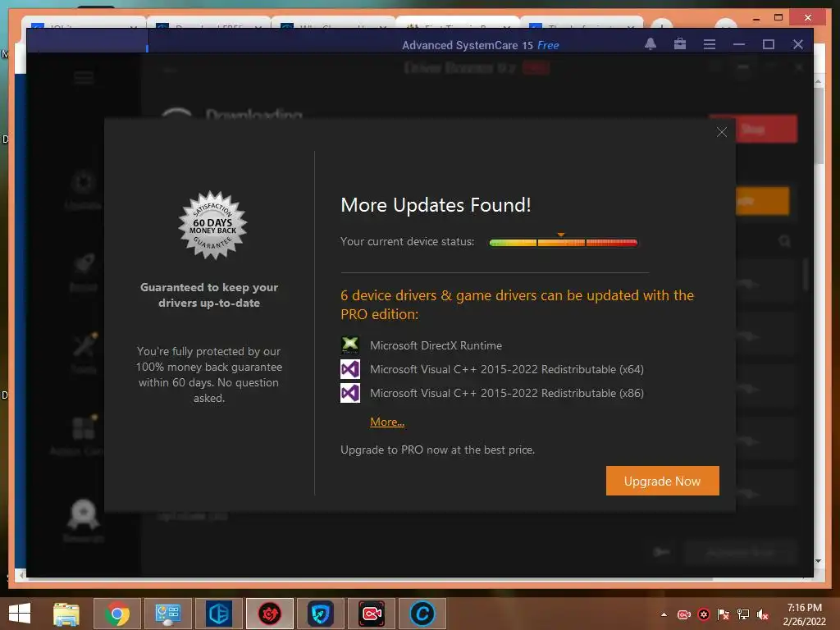
Task: Open the blue shield taskbar app
Action: 321,614
